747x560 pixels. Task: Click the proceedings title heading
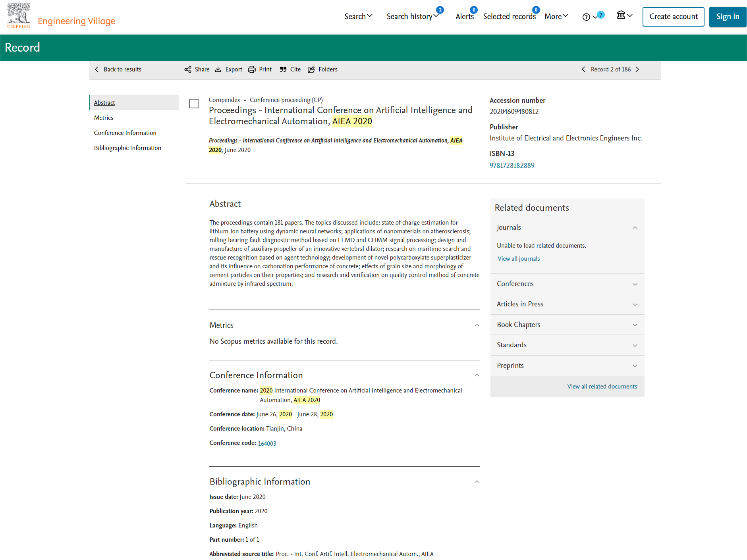[x=341, y=115]
